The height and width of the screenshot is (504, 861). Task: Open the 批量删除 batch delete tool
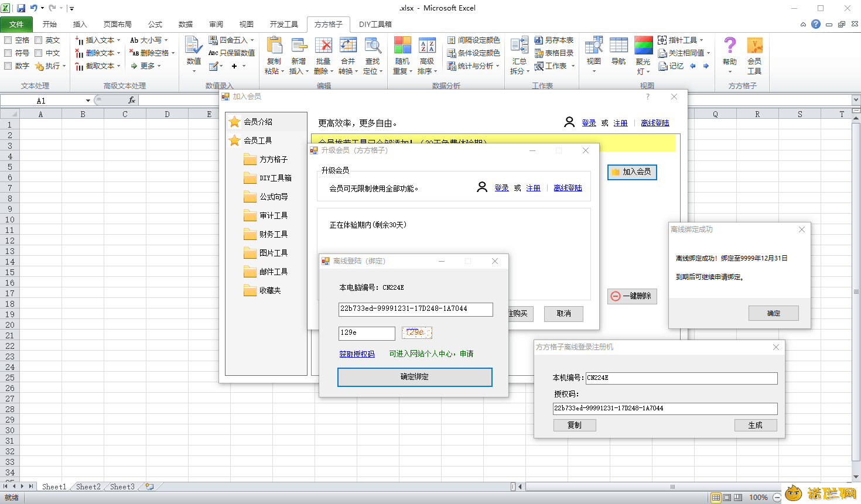click(x=323, y=56)
